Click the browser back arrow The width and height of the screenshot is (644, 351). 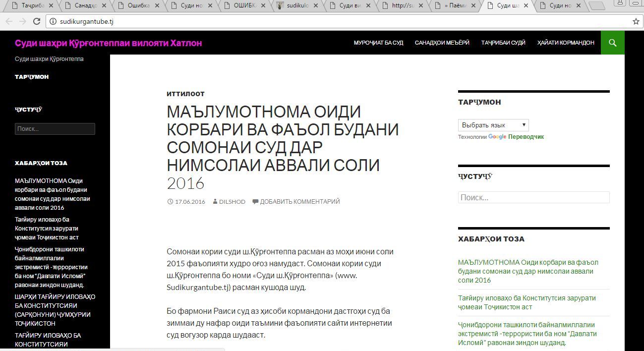coord(9,21)
